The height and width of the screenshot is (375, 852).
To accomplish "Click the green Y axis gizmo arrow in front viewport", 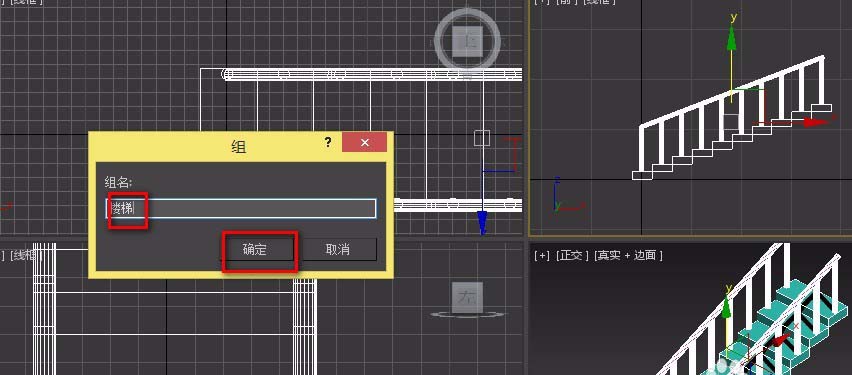I will click(x=731, y=39).
